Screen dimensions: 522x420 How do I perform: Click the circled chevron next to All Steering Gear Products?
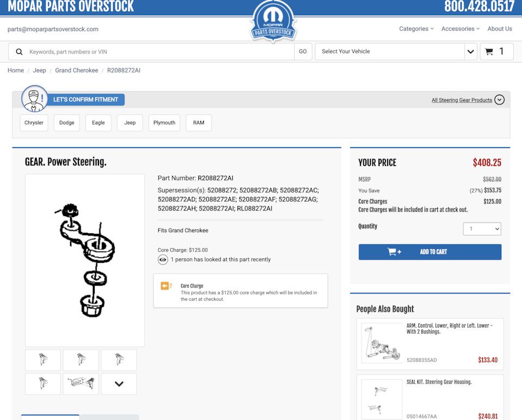tap(499, 100)
